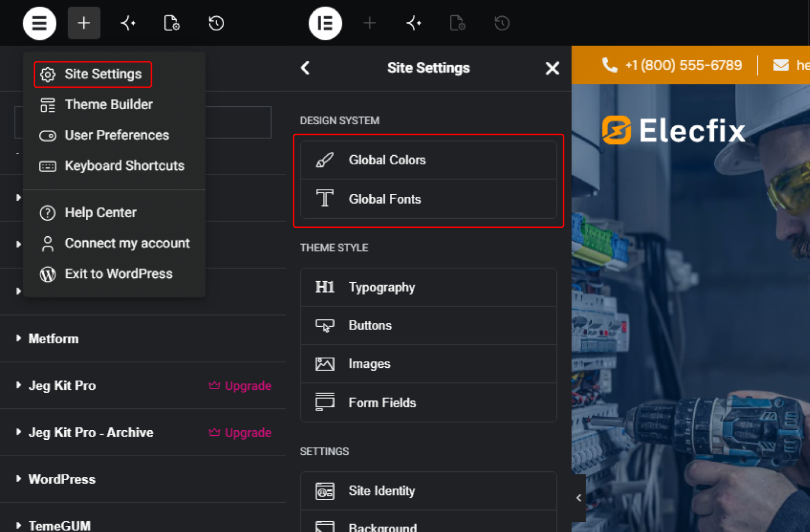Click the greyed plus icon in right toolbar
Image resolution: width=810 pixels, height=532 pixels.
[370, 23]
